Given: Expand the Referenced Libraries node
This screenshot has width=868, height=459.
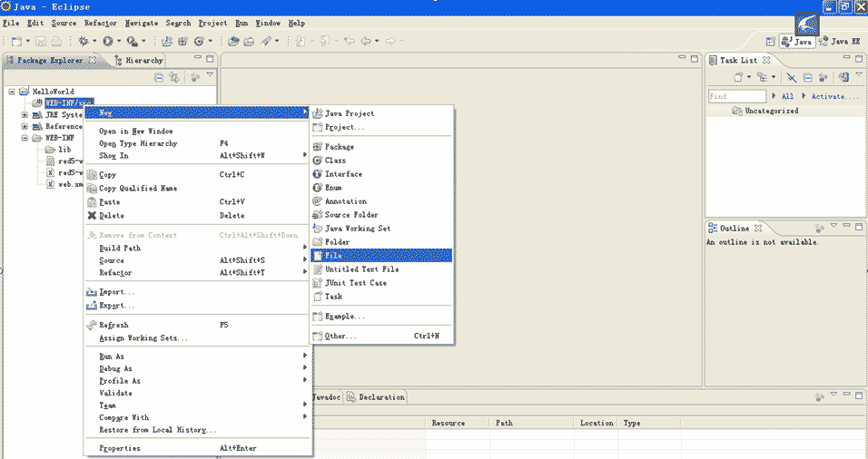Looking at the screenshot, I should [x=25, y=127].
